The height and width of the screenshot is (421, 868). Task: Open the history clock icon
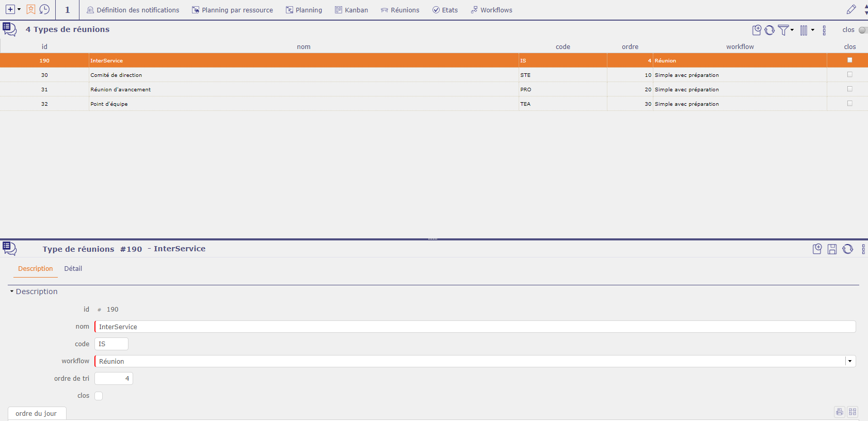45,10
